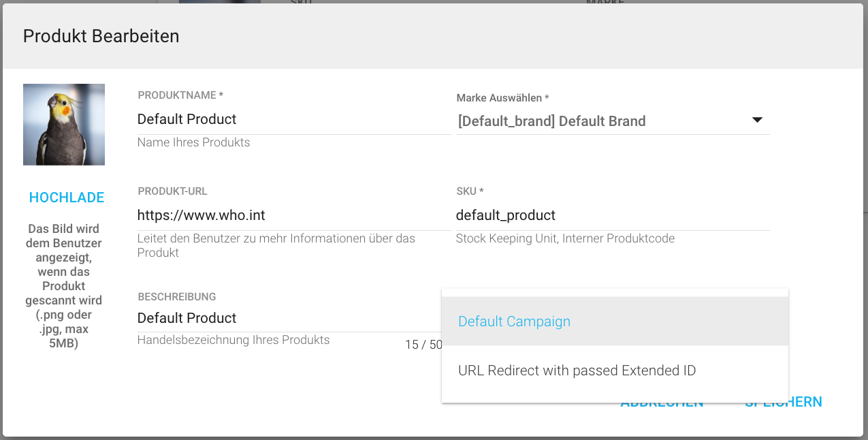Select the Default Campaign option

point(514,321)
